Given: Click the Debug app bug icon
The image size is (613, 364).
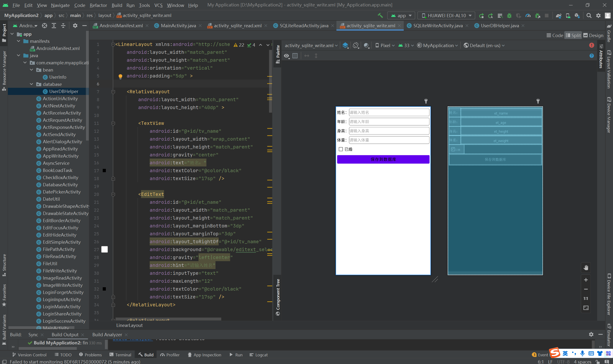Looking at the screenshot, I should [509, 16].
